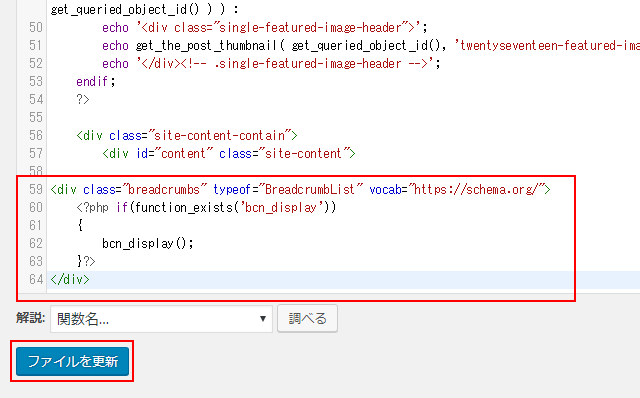
Task: Click the empty line 55
Action: (x=343, y=118)
